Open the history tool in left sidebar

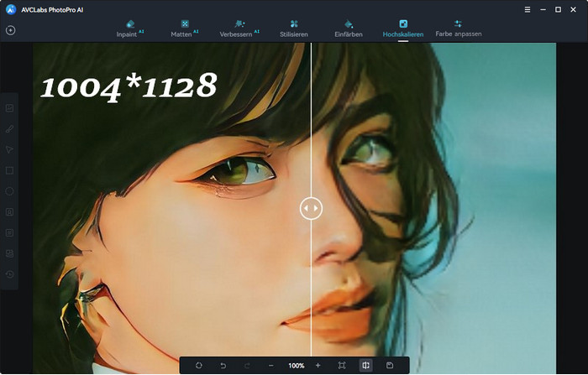(10, 274)
